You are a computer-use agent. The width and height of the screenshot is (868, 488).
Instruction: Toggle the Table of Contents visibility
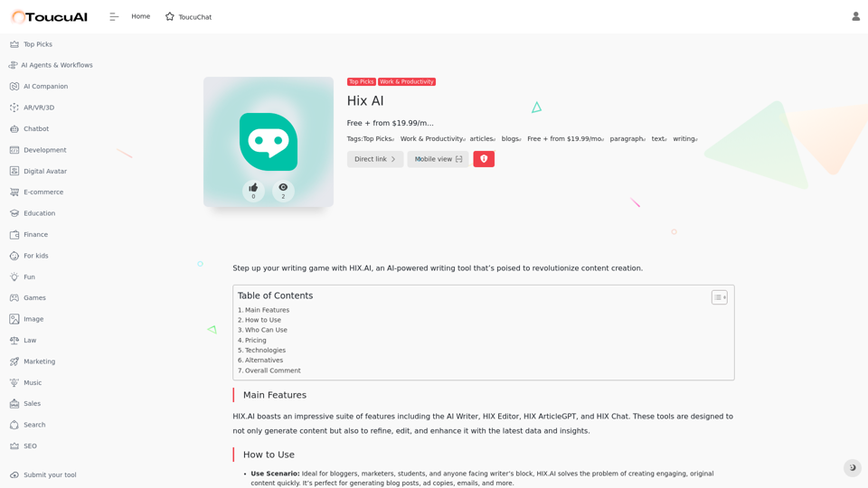(x=720, y=297)
